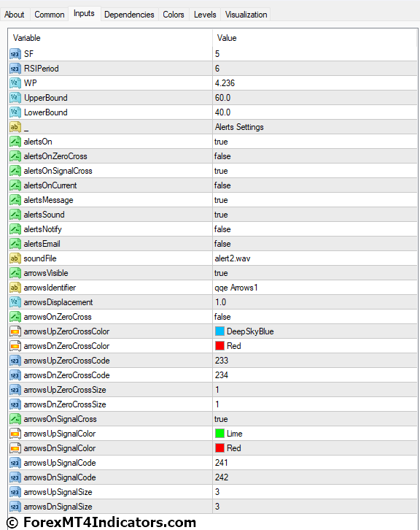The image size is (420, 530).
Task: Pick the DeepSkyBlue swatch for arrowsUpZeroCrossColor
Action: point(219,331)
